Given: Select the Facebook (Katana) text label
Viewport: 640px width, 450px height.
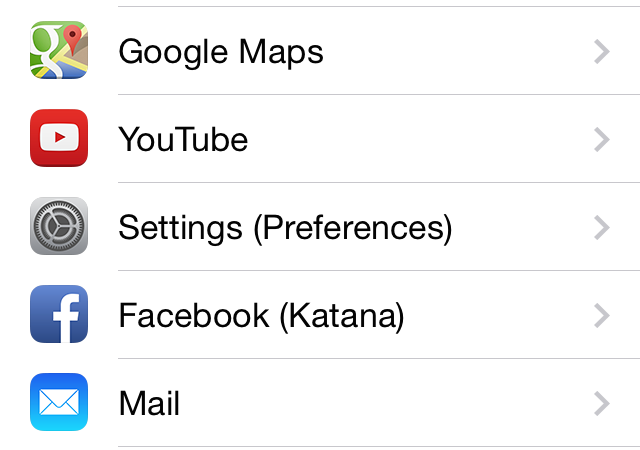Looking at the screenshot, I should pos(261,316).
